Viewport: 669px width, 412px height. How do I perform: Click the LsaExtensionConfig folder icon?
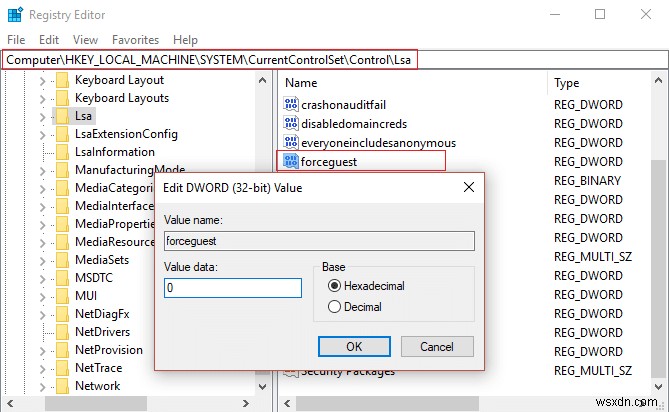click(62, 134)
